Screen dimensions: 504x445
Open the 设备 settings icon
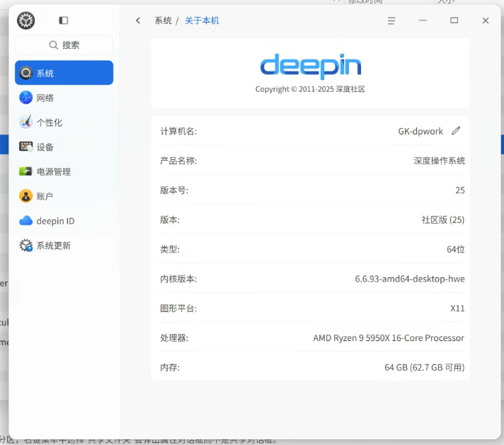pyautogui.click(x=25, y=147)
